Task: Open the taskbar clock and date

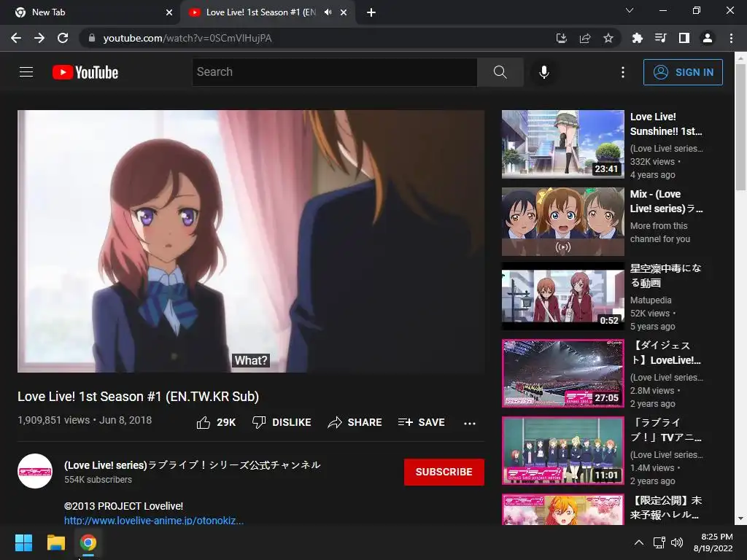Action: coord(713,542)
